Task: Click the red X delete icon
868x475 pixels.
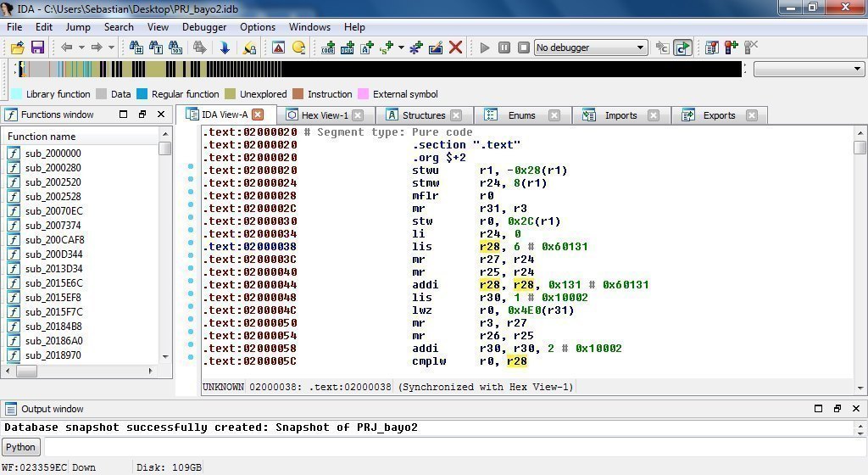Action: tap(455, 47)
